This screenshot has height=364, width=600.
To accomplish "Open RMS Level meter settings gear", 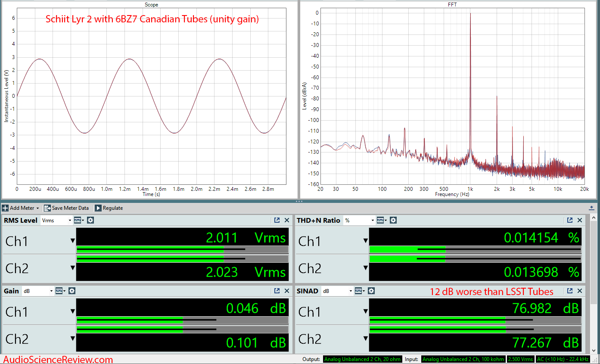I will click(x=90, y=220).
